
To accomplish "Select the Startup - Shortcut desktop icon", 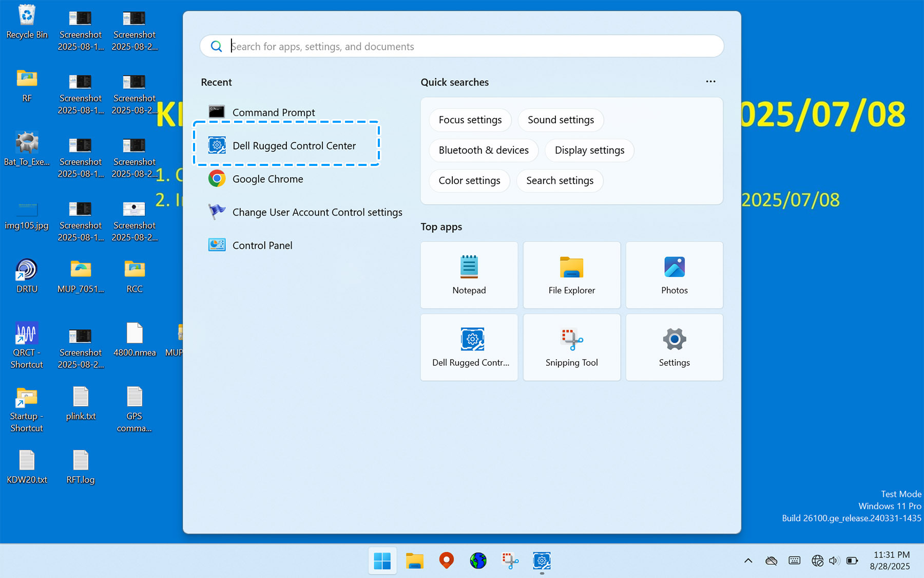I will (x=27, y=409).
